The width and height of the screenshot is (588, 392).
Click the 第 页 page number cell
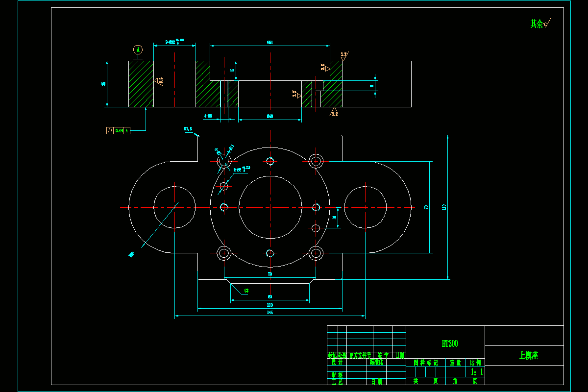[x=464, y=380]
